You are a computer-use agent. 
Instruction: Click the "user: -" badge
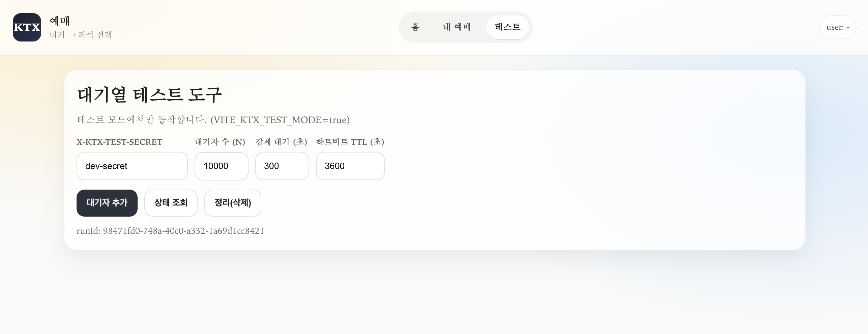[x=837, y=27]
